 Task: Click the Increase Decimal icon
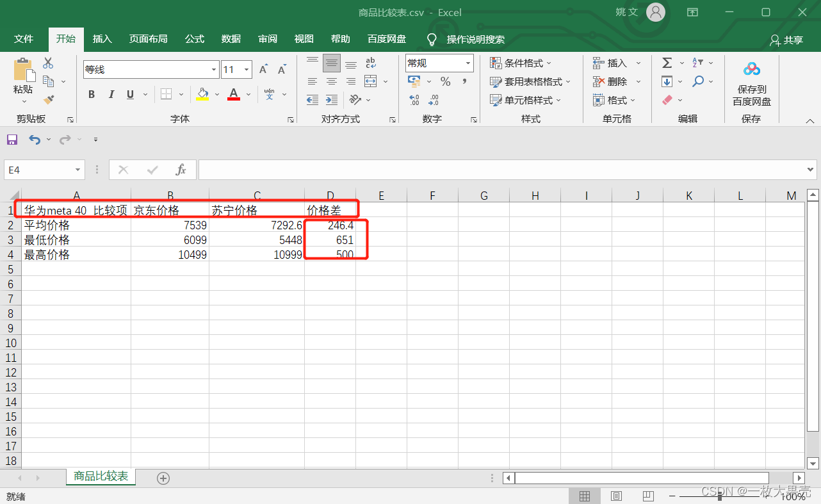click(x=414, y=100)
